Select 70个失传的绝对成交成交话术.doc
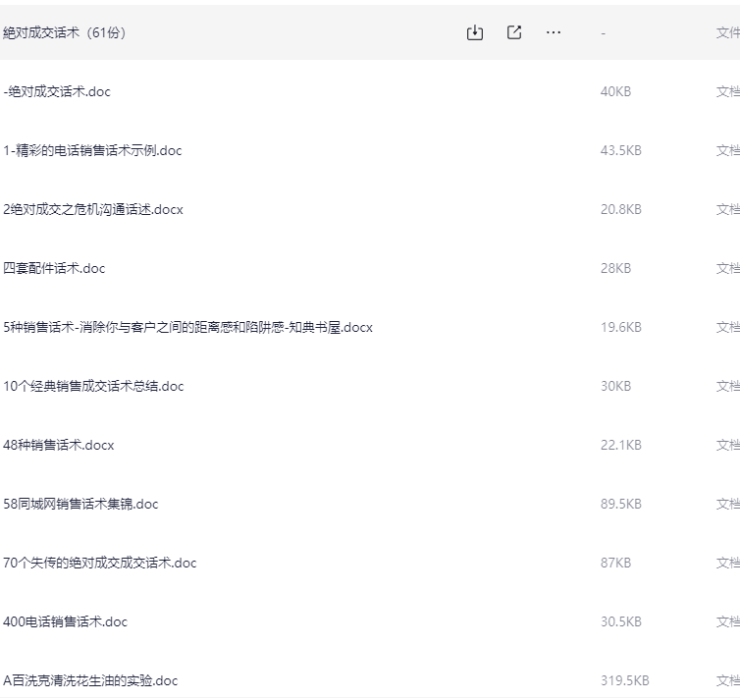Viewport: 740px width, 700px height. click(x=99, y=563)
